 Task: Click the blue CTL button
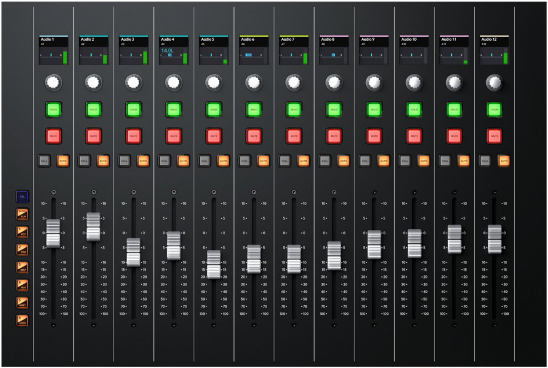coord(22,197)
